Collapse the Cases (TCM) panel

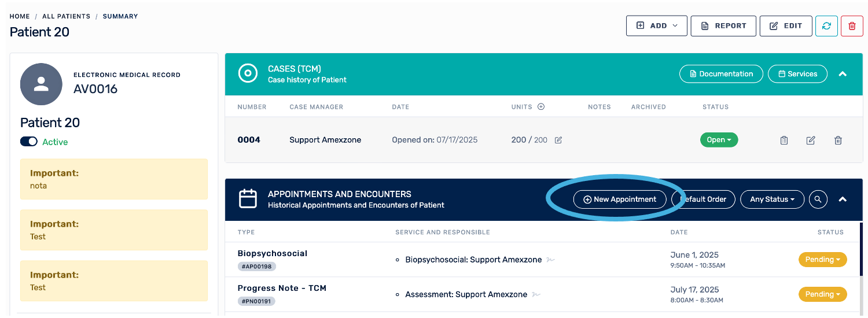tap(843, 74)
